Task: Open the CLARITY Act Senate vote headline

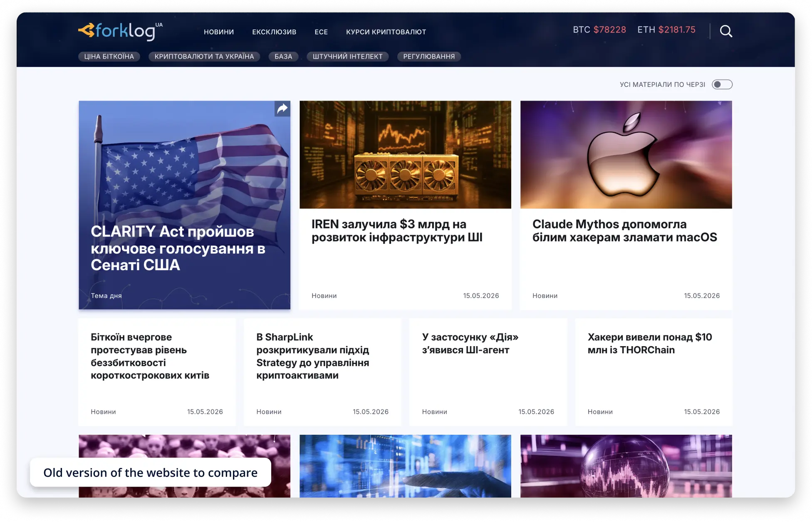Action: tap(178, 248)
